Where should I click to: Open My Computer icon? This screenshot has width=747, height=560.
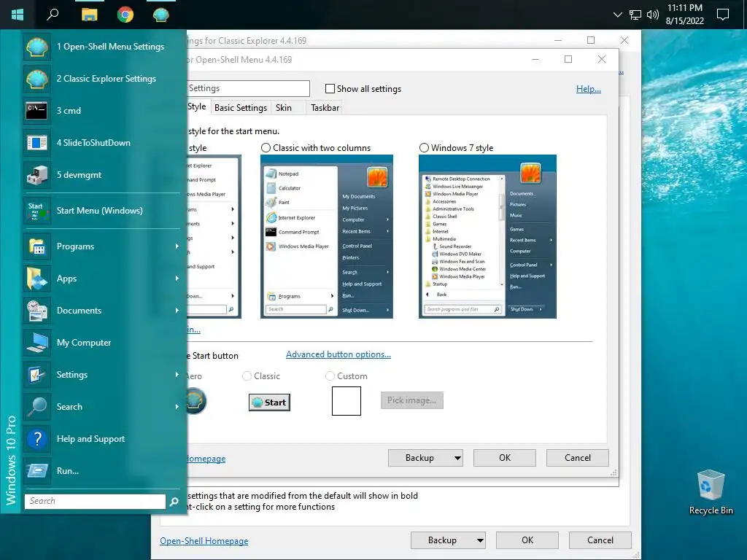[36, 343]
